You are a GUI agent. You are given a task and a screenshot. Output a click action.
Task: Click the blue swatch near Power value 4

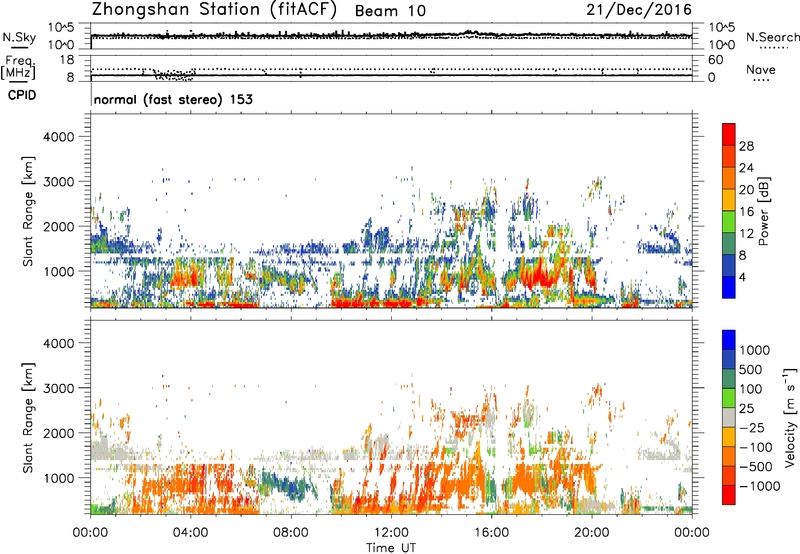(x=729, y=288)
